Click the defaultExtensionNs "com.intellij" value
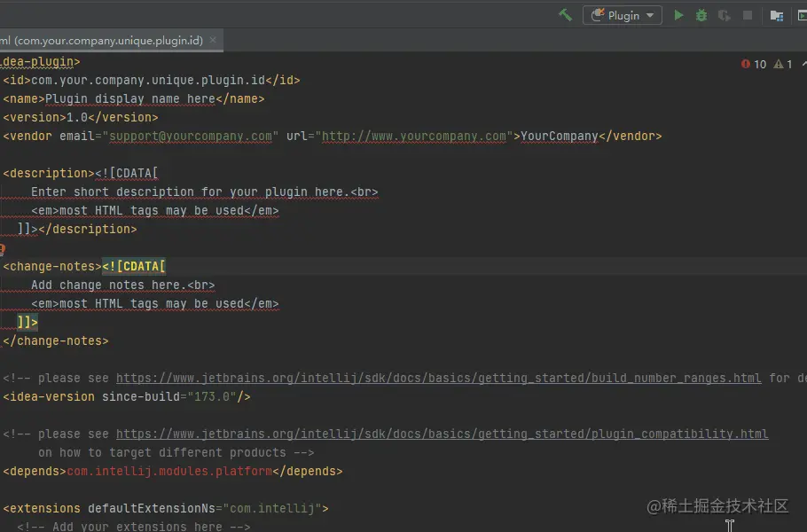Screen dimensions: 807x532 click(x=272, y=508)
